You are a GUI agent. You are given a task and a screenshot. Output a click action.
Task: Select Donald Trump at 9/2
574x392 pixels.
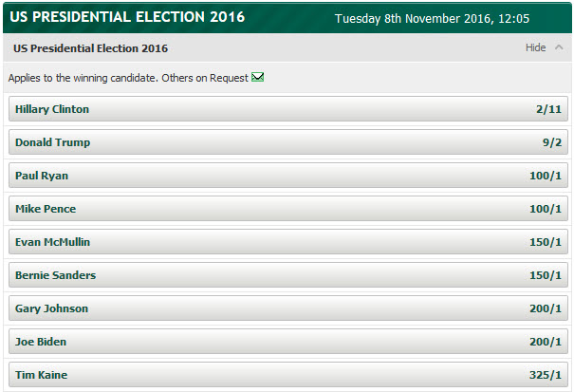point(288,142)
